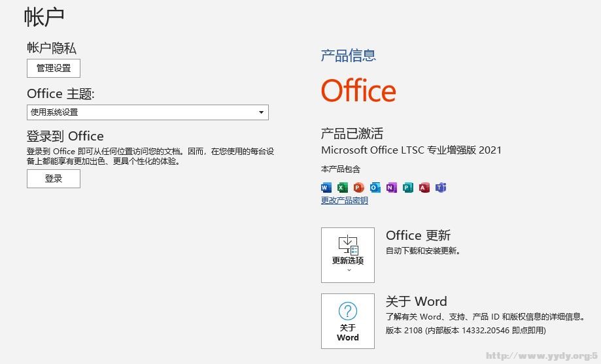This screenshot has width=601, height=364.
Task: Click the 使用系统设置 theme combo box
Action: (x=148, y=112)
